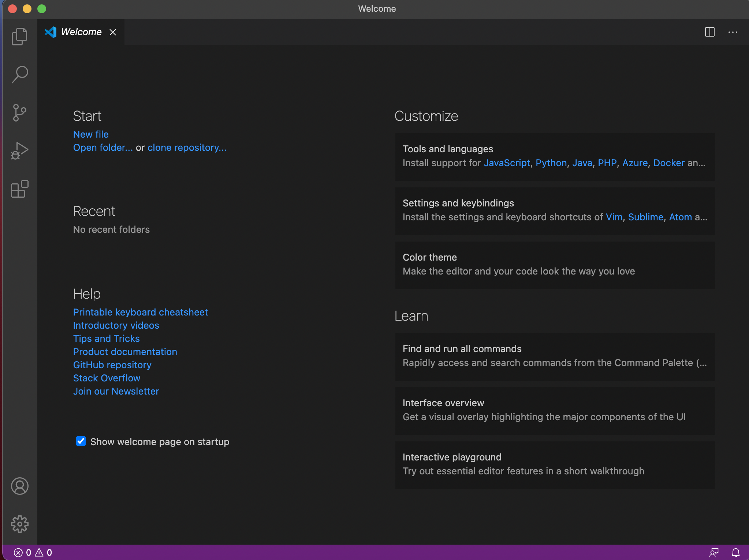
Task: Open the Manage gear icon
Action: (x=19, y=524)
